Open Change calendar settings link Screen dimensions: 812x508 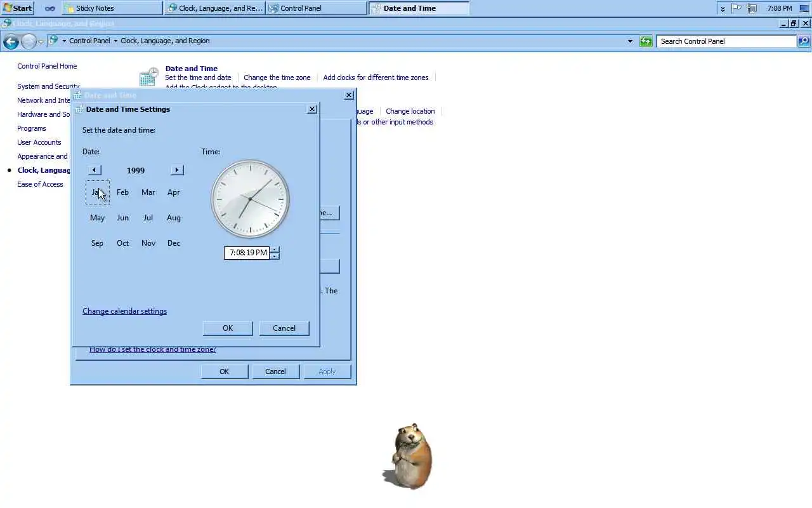tap(124, 311)
